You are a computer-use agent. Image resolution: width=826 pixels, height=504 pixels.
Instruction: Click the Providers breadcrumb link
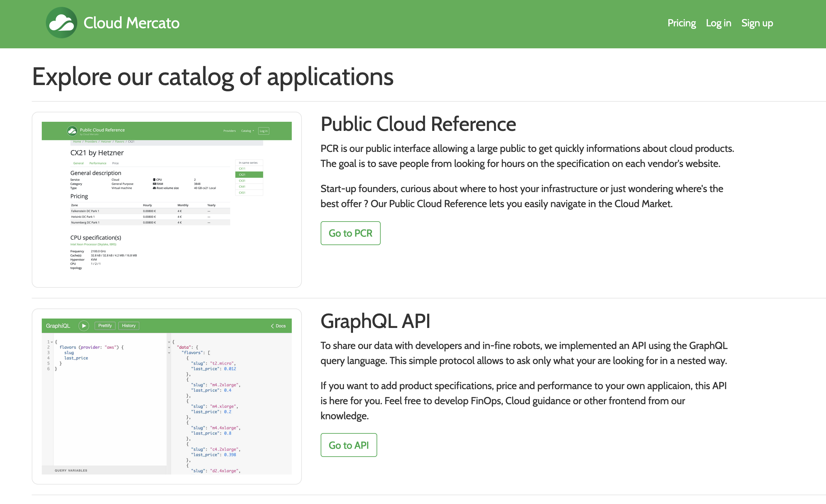(x=91, y=142)
